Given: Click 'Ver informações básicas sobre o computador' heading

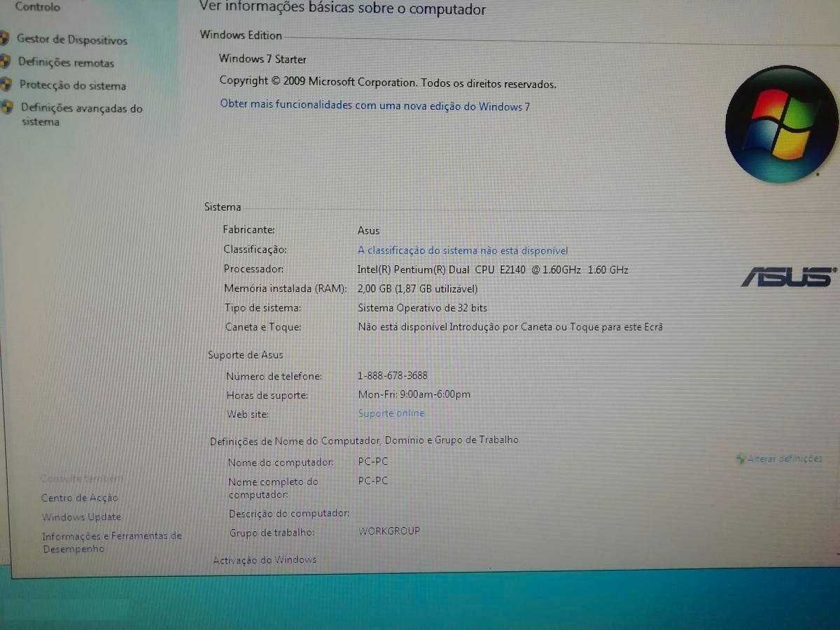Looking at the screenshot, I should click(x=343, y=9).
